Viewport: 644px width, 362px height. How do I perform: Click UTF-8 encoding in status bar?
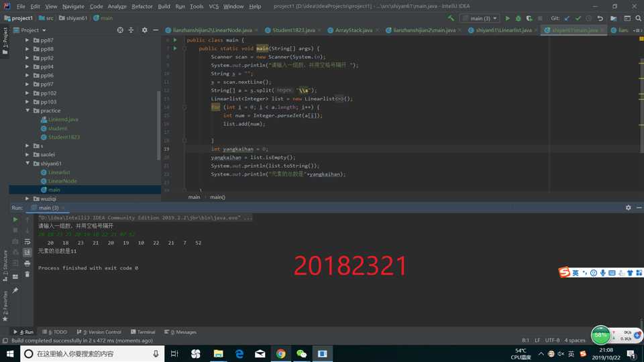click(x=552, y=341)
